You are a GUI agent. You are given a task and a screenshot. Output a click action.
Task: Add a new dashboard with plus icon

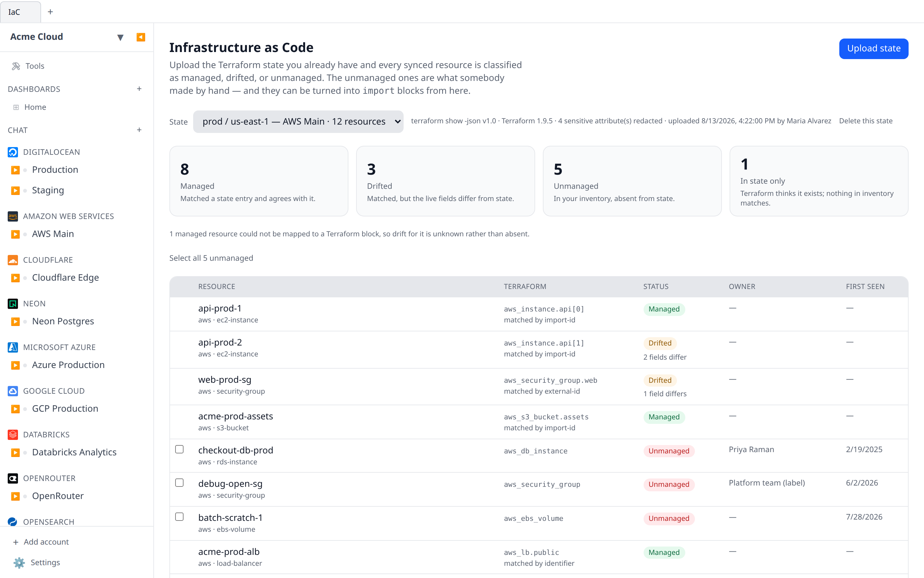(x=139, y=89)
